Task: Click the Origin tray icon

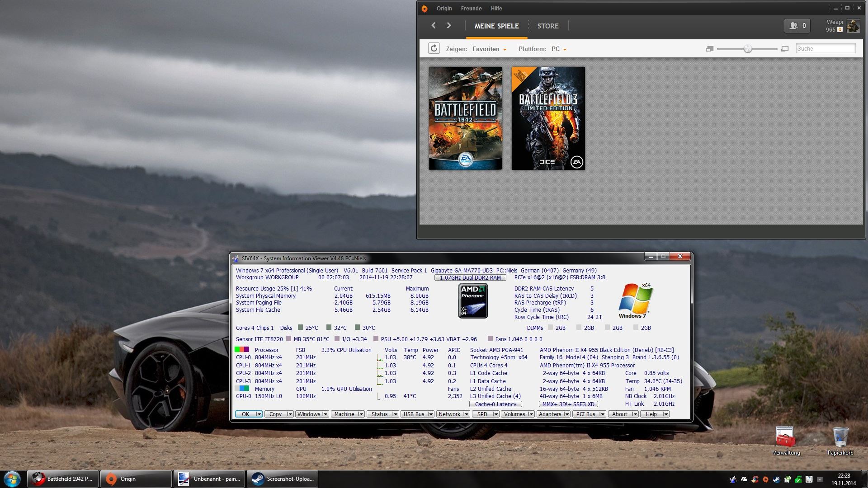Action: tap(765, 479)
